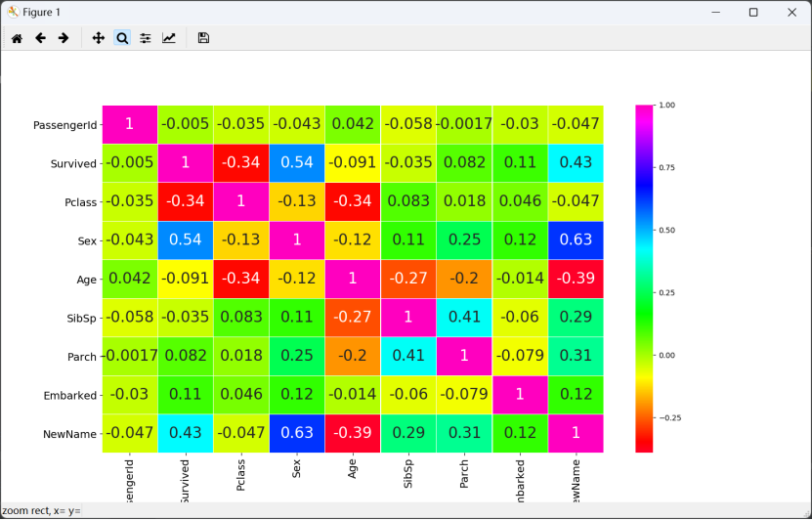
Task: Click the 0.75 colorbar tick label
Action: [667, 168]
